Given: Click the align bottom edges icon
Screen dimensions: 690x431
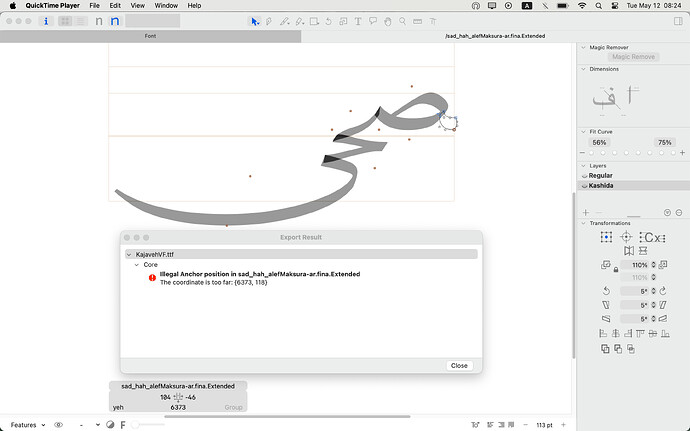Looking at the screenshot, I should 665,334.
